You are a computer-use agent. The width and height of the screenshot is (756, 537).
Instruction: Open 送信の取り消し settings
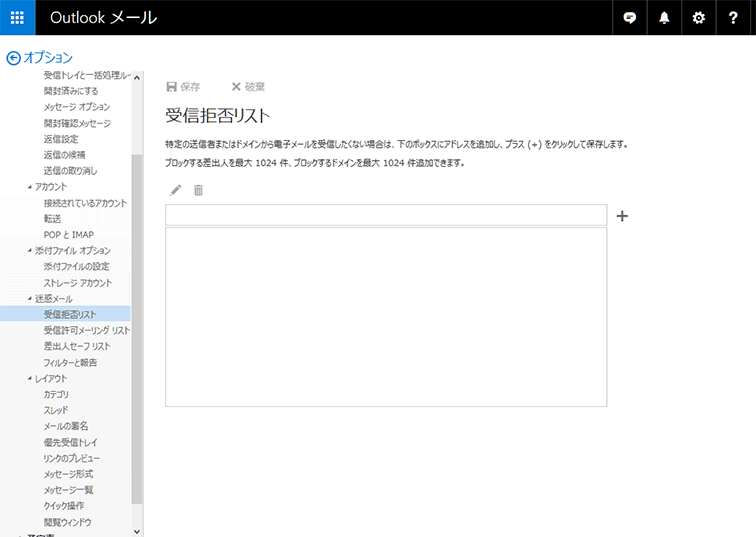(70, 171)
